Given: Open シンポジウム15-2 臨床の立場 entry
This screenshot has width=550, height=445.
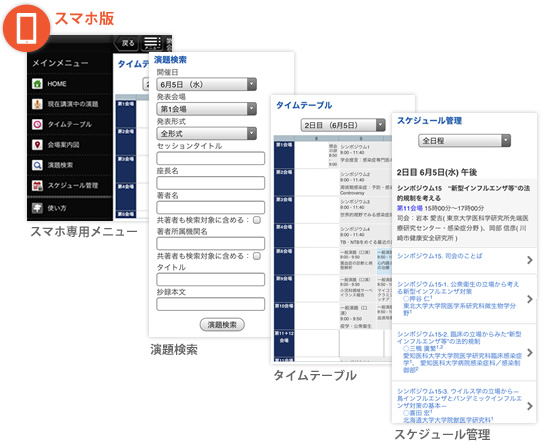Looking at the screenshot, I should click(464, 352).
